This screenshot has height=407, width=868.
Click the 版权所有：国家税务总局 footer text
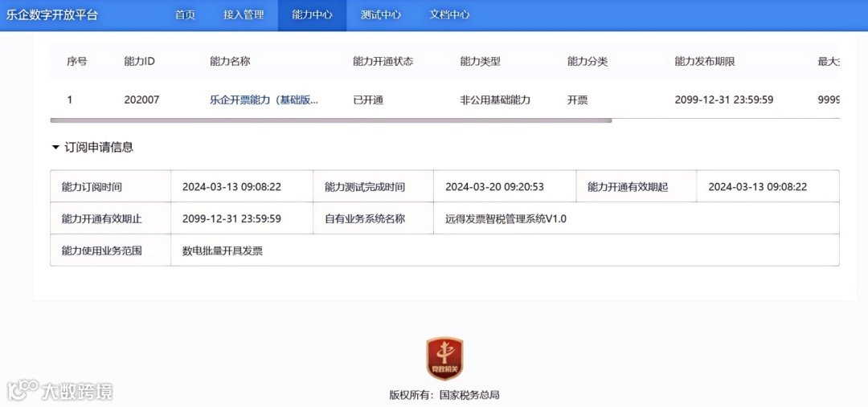pyautogui.click(x=444, y=396)
